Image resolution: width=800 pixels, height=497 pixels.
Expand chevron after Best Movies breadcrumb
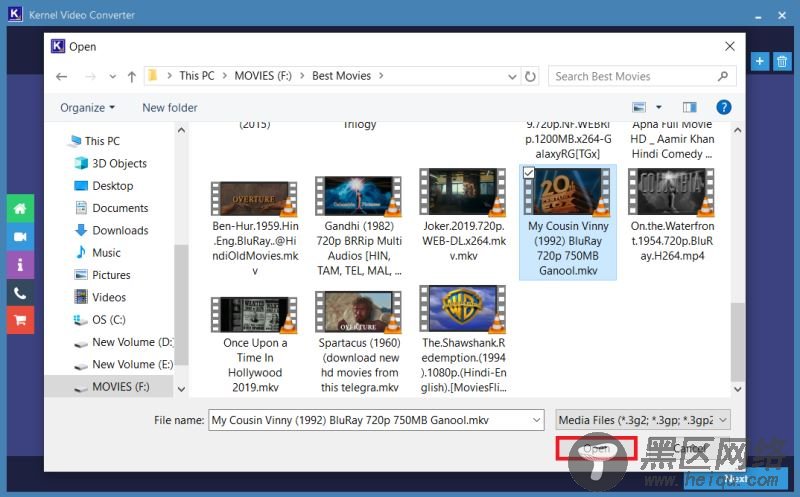pyautogui.click(x=381, y=76)
